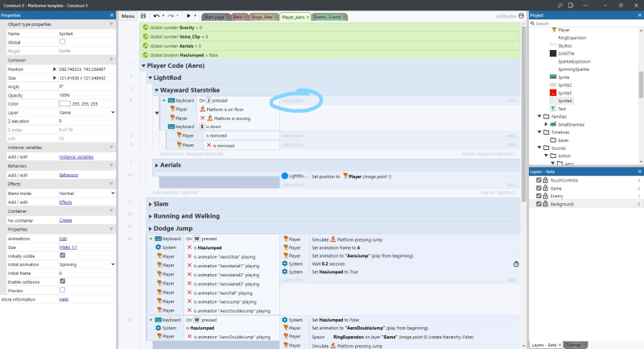Toggle Enable collisions checkbox
The width and height of the screenshot is (644, 349).
(x=63, y=281)
